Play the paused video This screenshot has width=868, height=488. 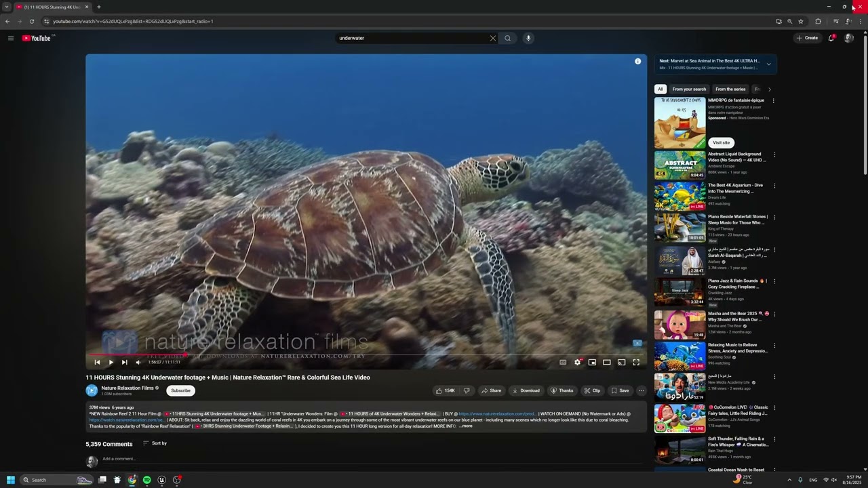point(111,362)
